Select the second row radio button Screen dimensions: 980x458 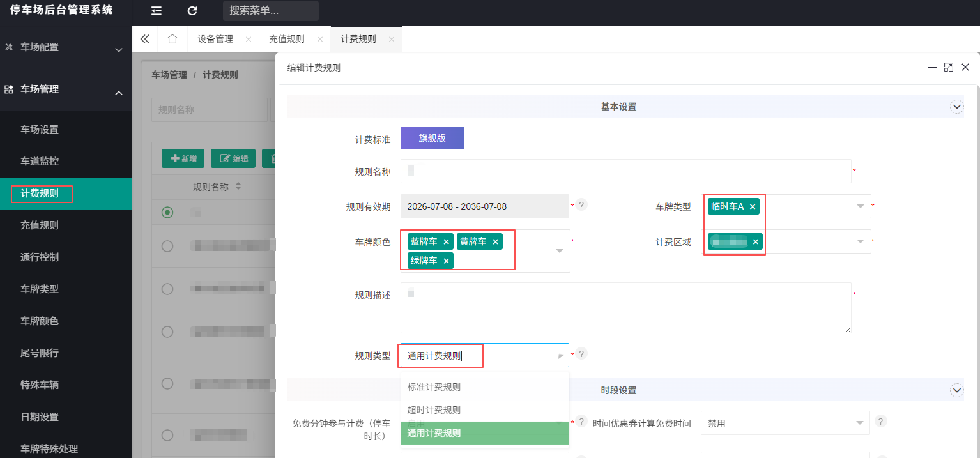coord(167,246)
